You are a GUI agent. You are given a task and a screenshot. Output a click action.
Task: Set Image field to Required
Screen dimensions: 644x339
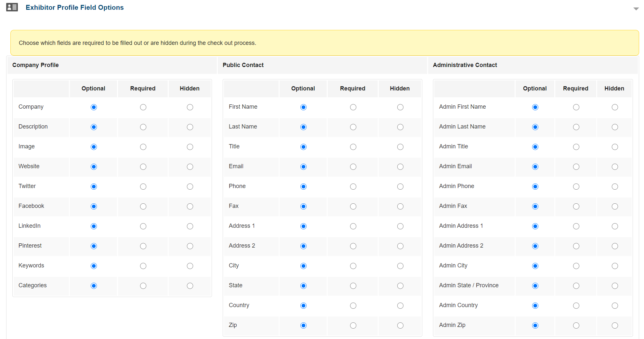143,147
